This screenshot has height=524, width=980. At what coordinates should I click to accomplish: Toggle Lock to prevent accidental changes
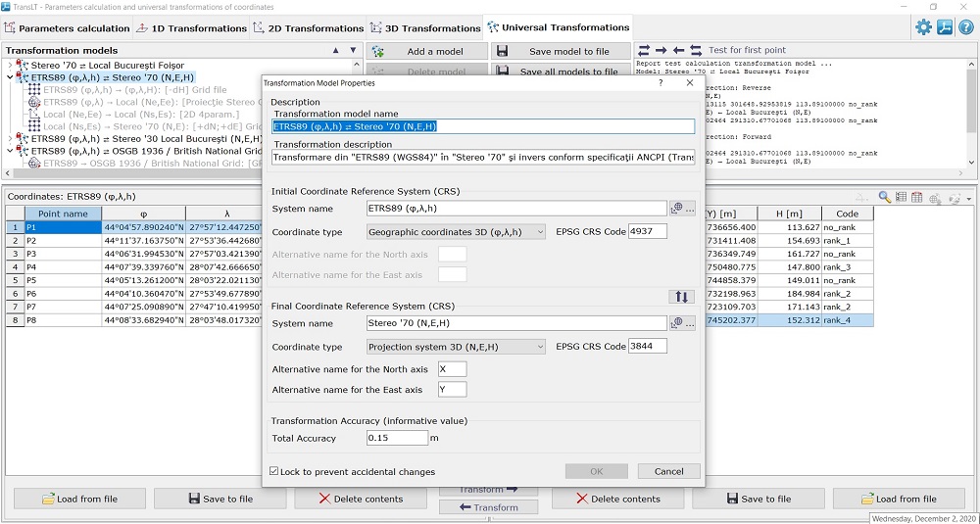coord(273,471)
